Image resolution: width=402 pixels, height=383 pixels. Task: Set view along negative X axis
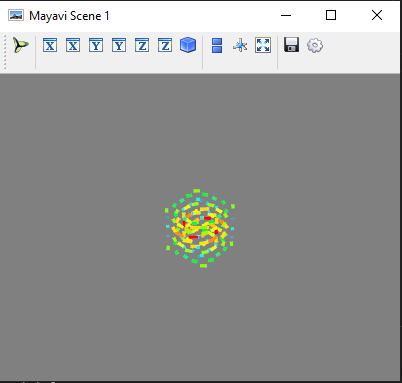50,45
